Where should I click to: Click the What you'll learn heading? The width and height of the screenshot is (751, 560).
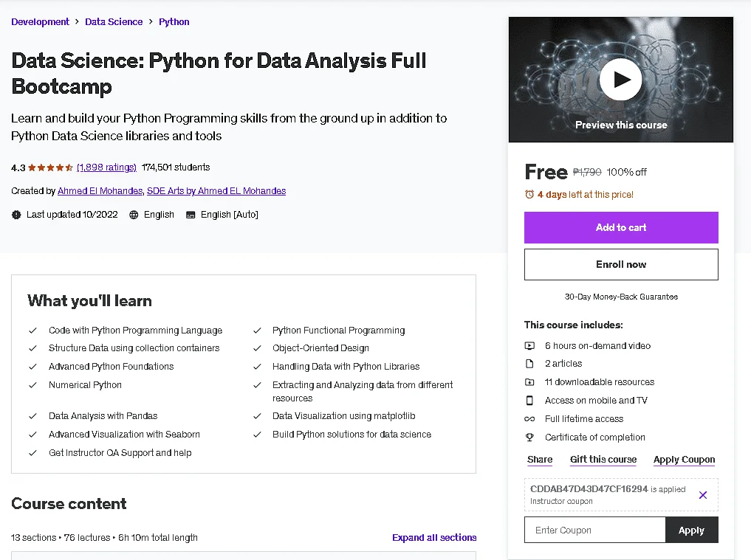89,300
